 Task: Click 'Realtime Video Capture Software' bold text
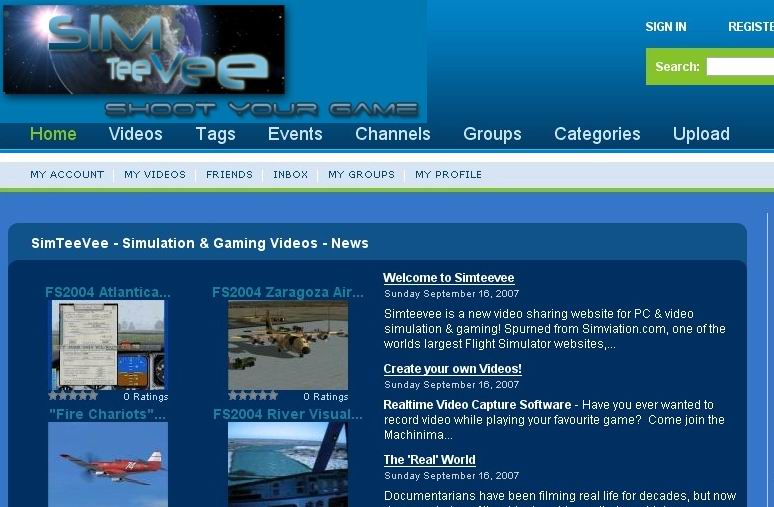(x=477, y=405)
